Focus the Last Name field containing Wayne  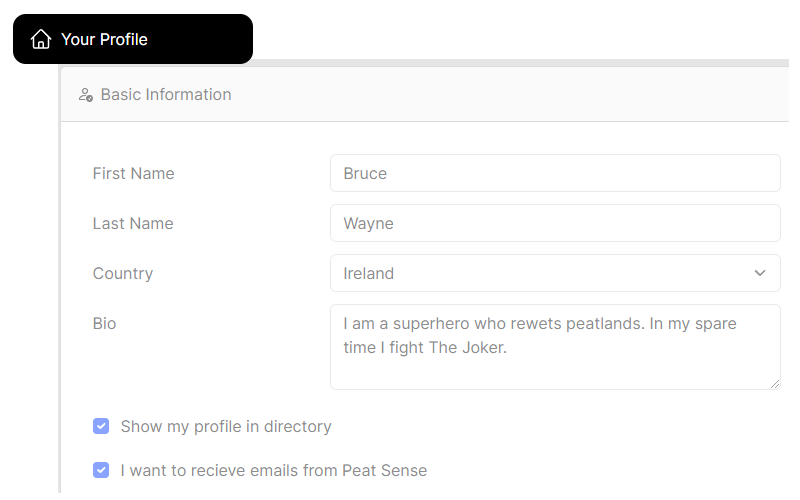[555, 223]
